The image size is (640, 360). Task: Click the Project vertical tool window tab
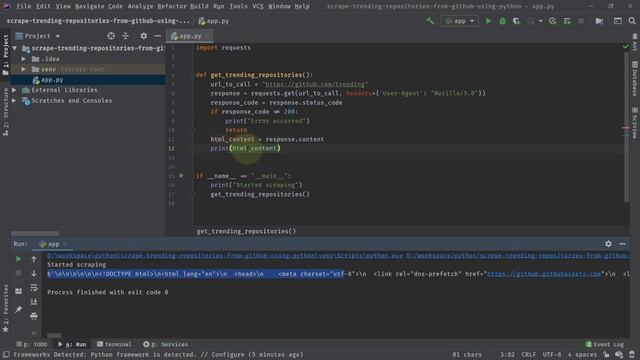click(5, 54)
